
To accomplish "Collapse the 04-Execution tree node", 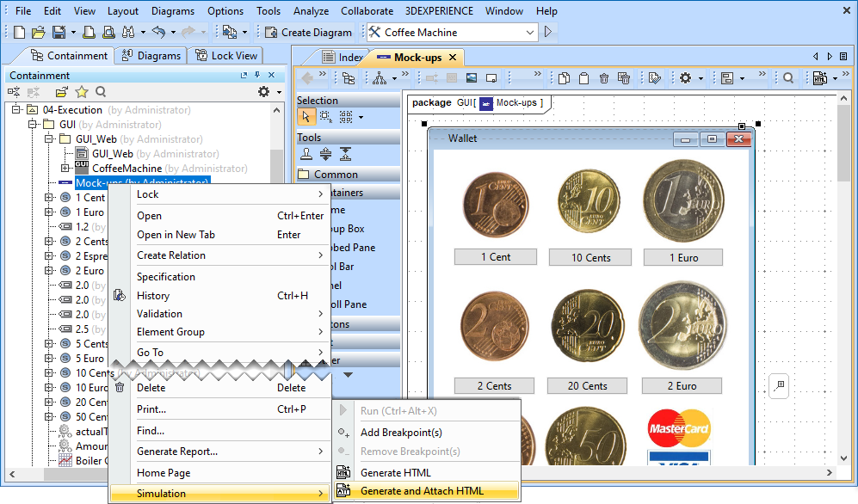I will click(x=15, y=110).
